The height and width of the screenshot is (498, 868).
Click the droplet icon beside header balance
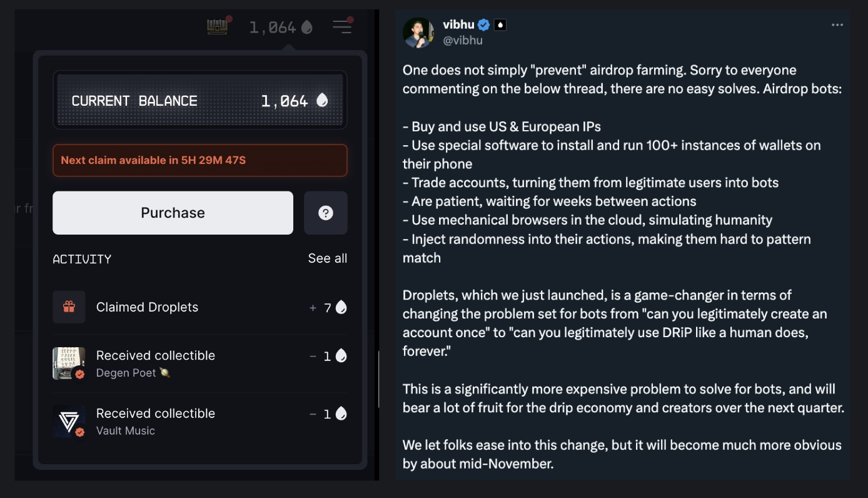pyautogui.click(x=307, y=28)
